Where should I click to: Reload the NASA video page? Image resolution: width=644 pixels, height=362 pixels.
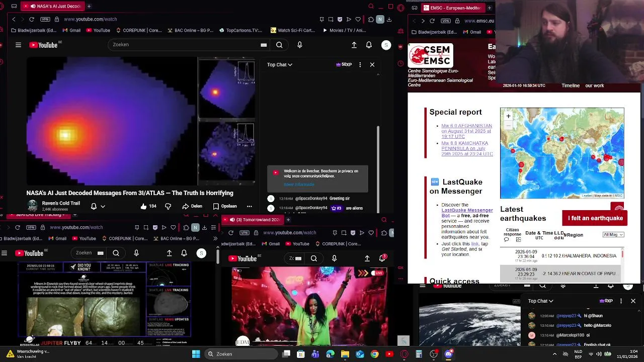[x=32, y=19]
